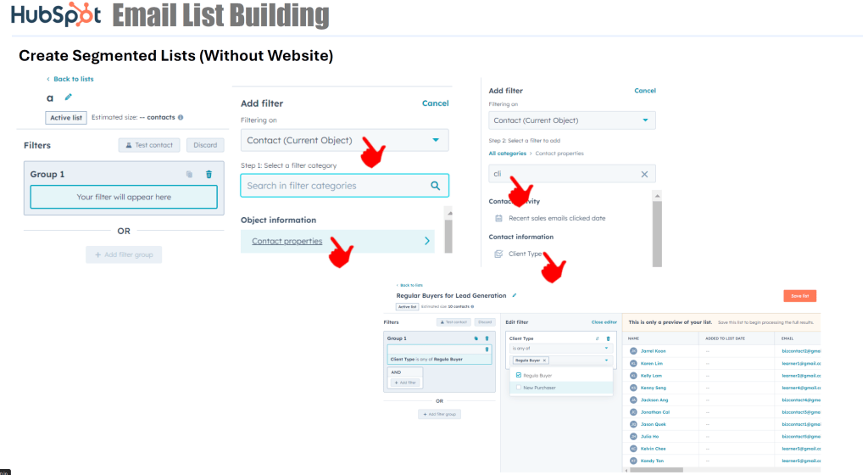The image size is (868, 475).
Task: Check the 'New Purchaser' option
Action: (x=518, y=387)
